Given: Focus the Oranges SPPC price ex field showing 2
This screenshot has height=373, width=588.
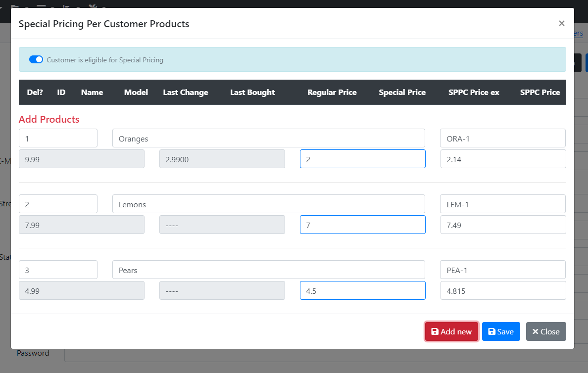Looking at the screenshot, I should 363,159.
